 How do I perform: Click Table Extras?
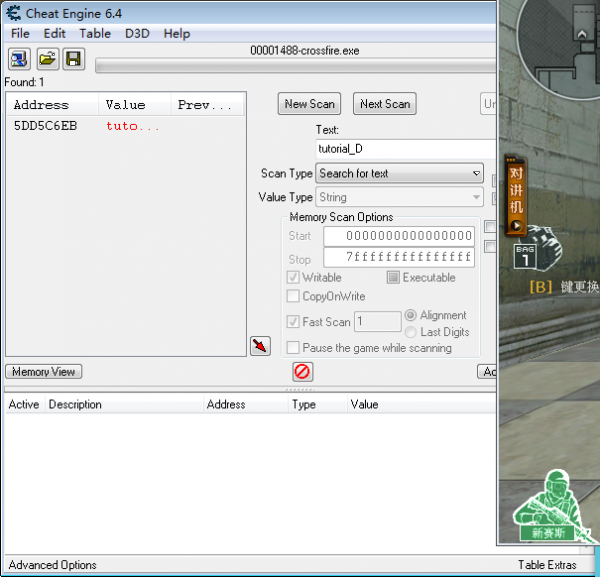547,565
